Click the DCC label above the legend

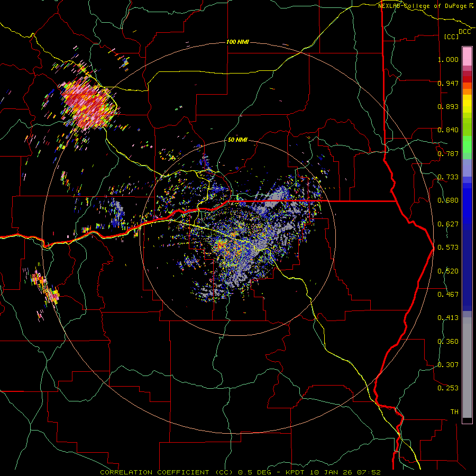(x=464, y=32)
